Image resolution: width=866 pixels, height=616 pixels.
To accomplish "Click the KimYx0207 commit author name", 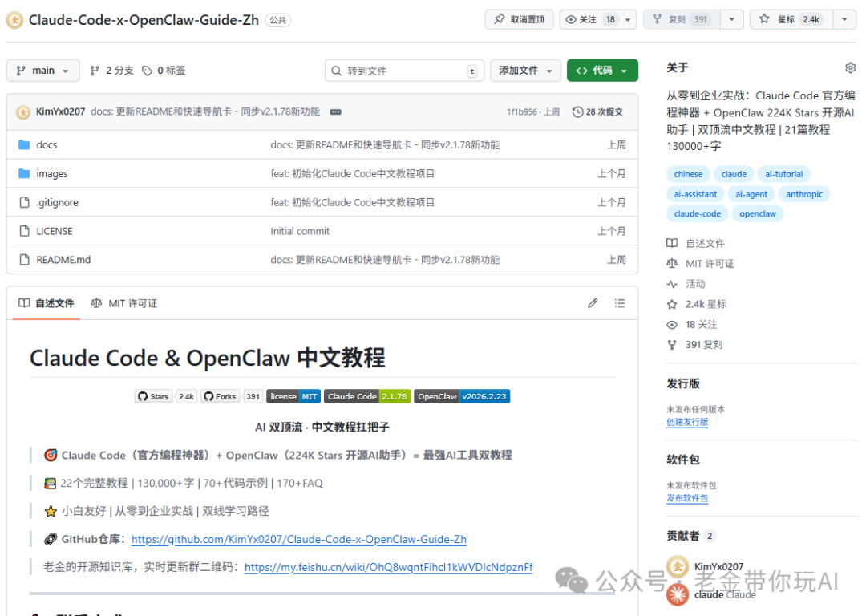I will pyautogui.click(x=60, y=111).
